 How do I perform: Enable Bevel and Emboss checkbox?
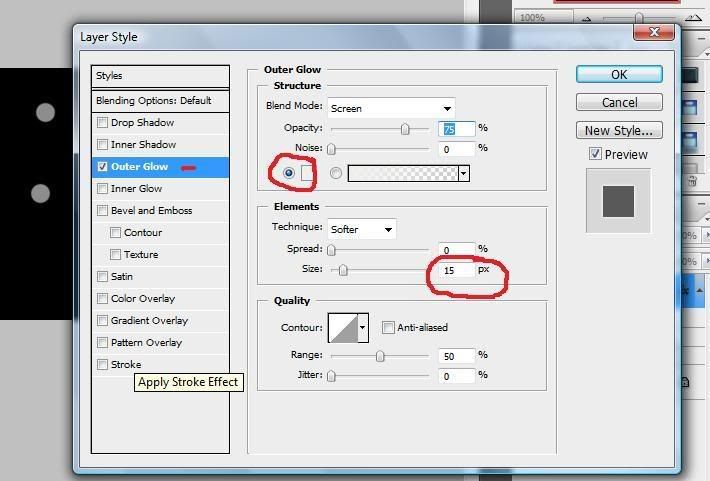tap(103, 211)
